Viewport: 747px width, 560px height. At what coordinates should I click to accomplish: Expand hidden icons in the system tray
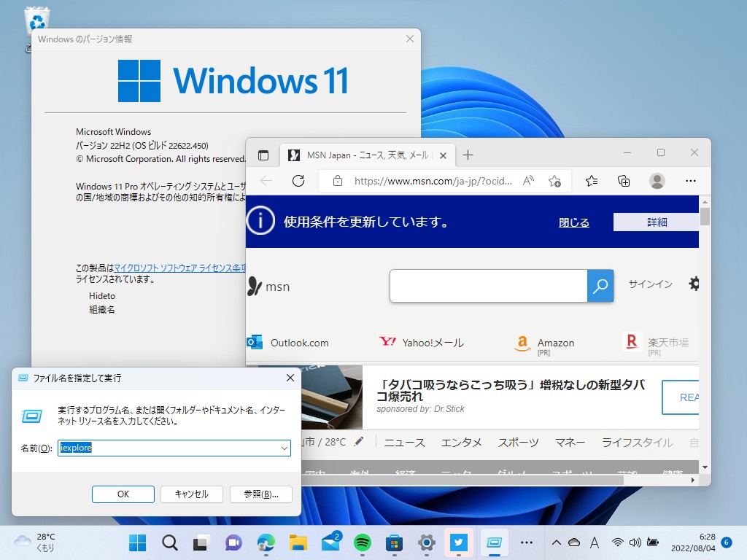tap(557, 542)
